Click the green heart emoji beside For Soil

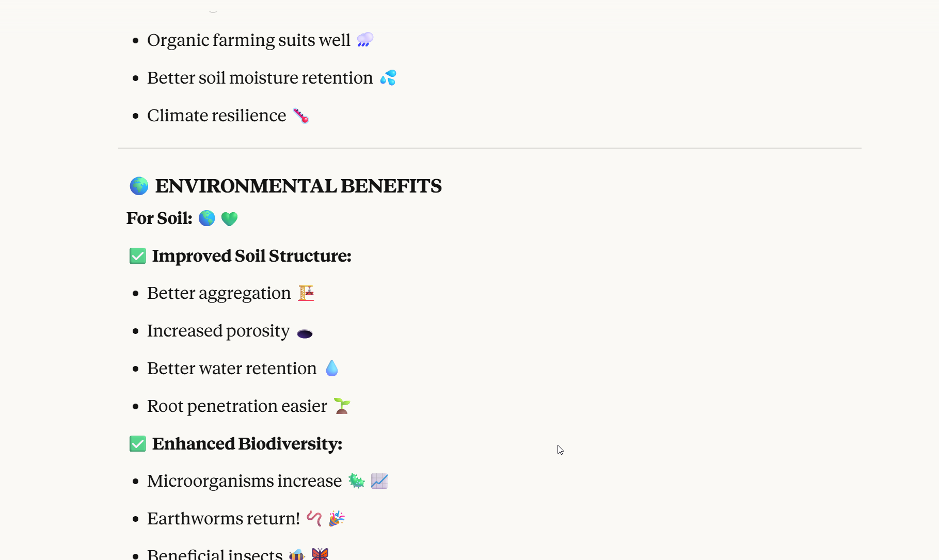point(229,219)
